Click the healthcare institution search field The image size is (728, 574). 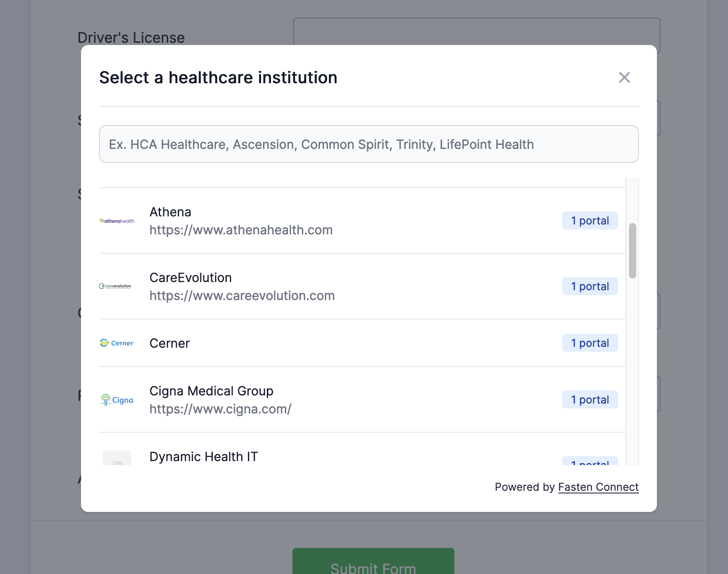click(369, 144)
